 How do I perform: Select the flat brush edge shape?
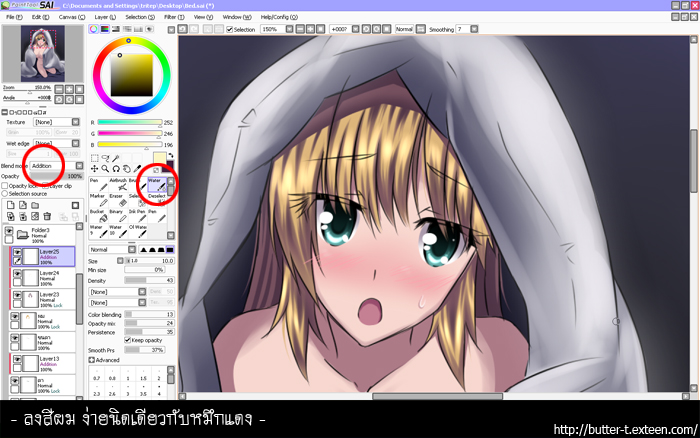[x=170, y=250]
